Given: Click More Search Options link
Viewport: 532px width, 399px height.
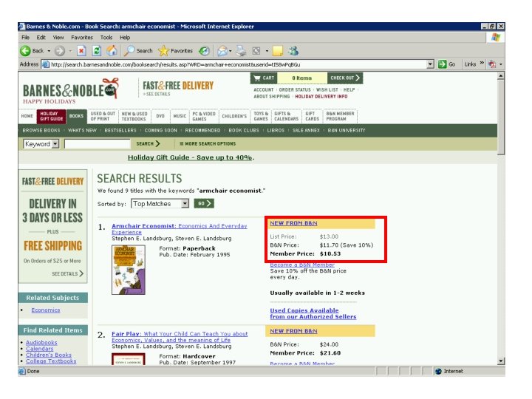Looking at the screenshot, I should point(208,144).
